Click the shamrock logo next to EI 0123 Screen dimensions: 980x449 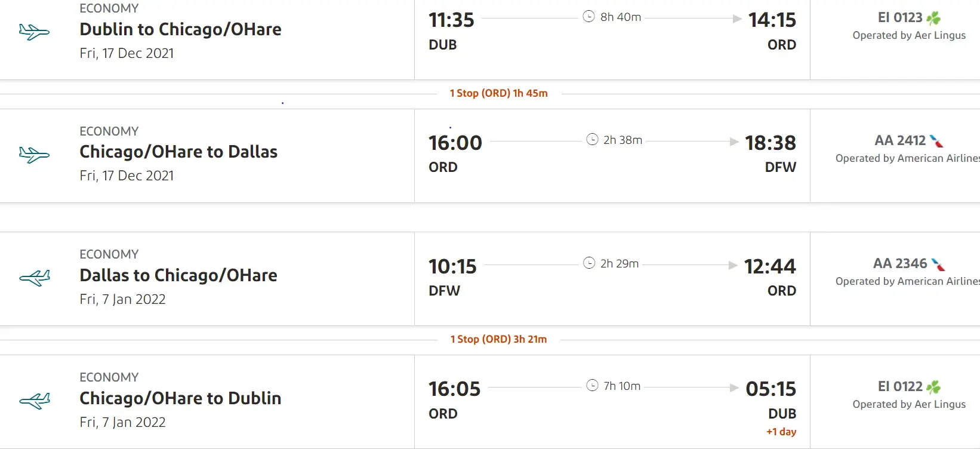pyautogui.click(x=933, y=19)
